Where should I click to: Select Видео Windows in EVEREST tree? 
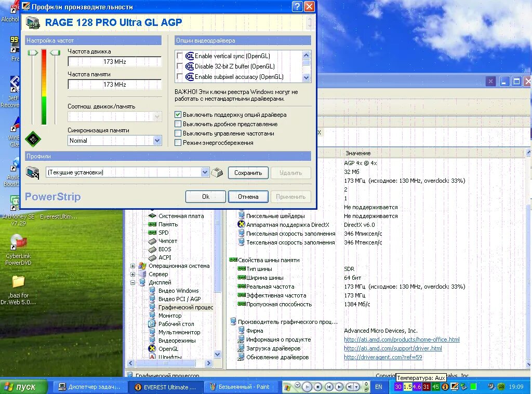pyautogui.click(x=179, y=291)
